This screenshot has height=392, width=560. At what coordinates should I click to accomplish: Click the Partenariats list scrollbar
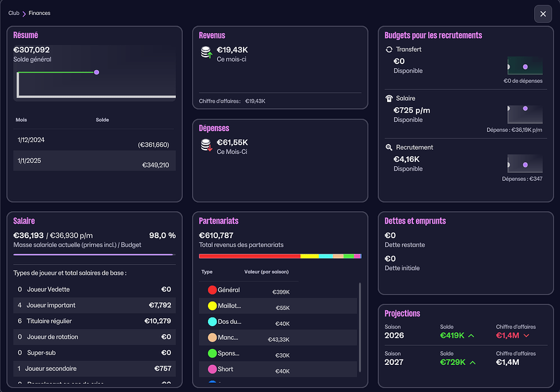click(x=359, y=327)
